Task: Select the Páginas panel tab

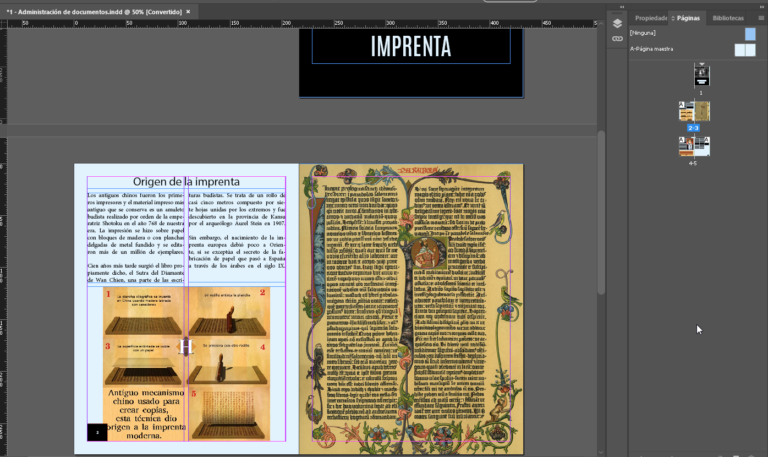Action: (688, 18)
